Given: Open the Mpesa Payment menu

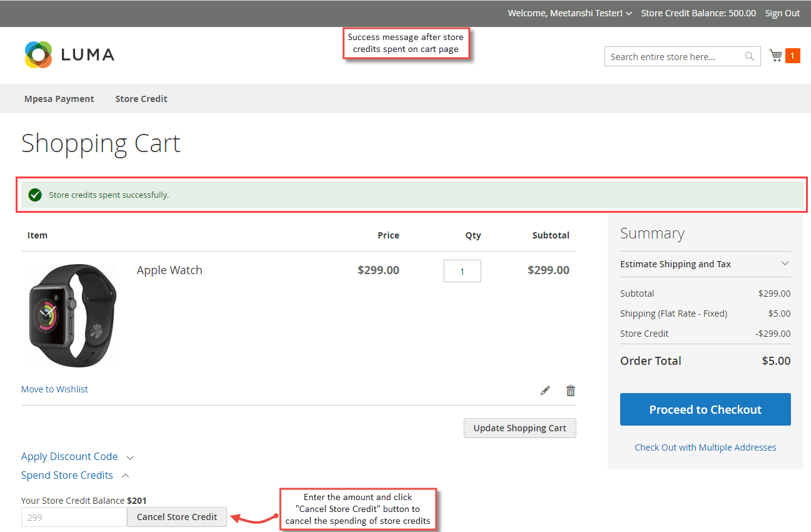Looking at the screenshot, I should 59,99.
